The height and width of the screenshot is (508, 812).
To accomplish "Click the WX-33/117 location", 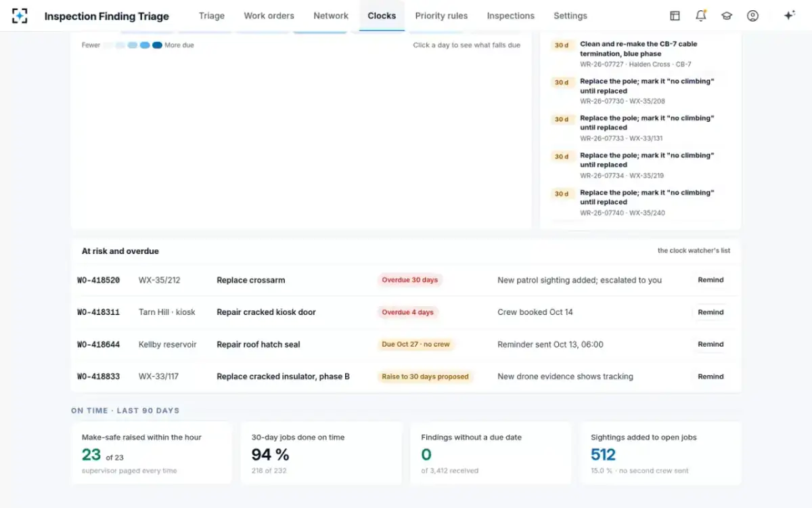I will (158, 377).
